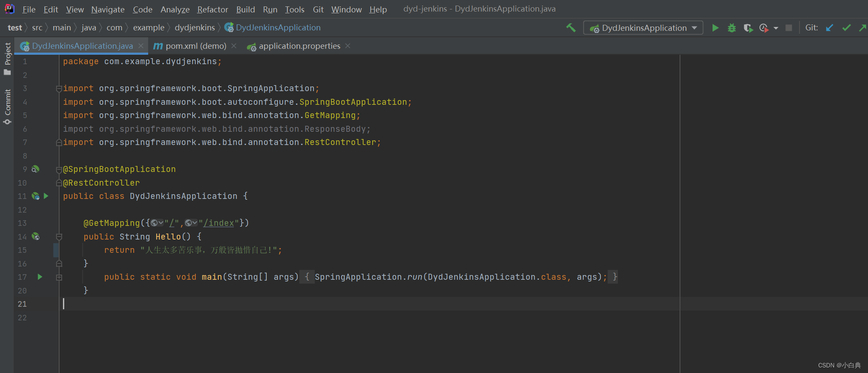Click the java breadcrumb

(x=89, y=28)
